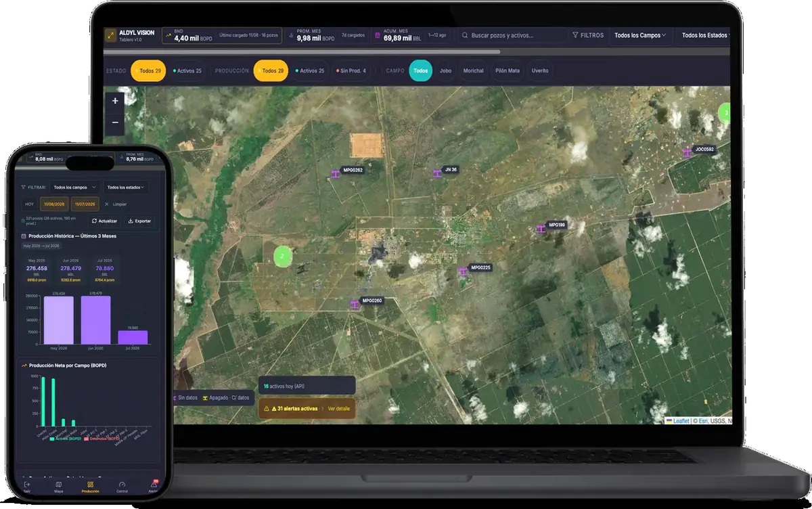Click the ALDYL VISION logo icon on laptop
The width and height of the screenshot is (812, 509).
[x=111, y=35]
